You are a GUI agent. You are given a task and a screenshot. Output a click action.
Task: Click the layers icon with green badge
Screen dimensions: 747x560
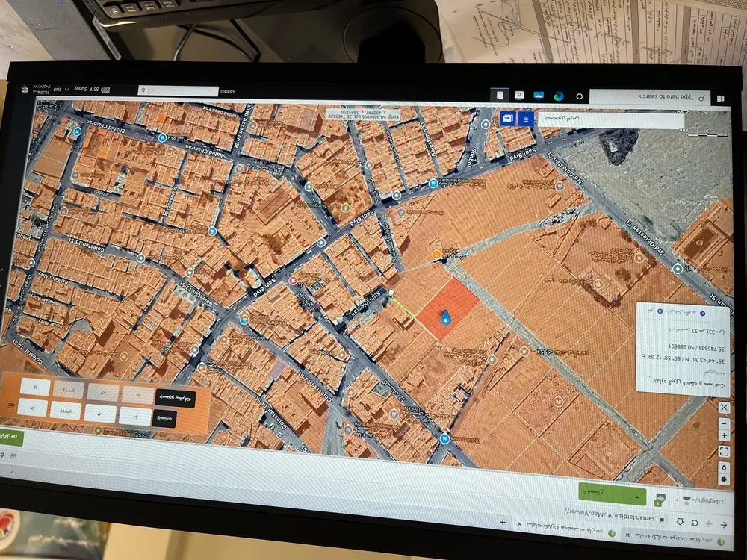[x=660, y=499]
